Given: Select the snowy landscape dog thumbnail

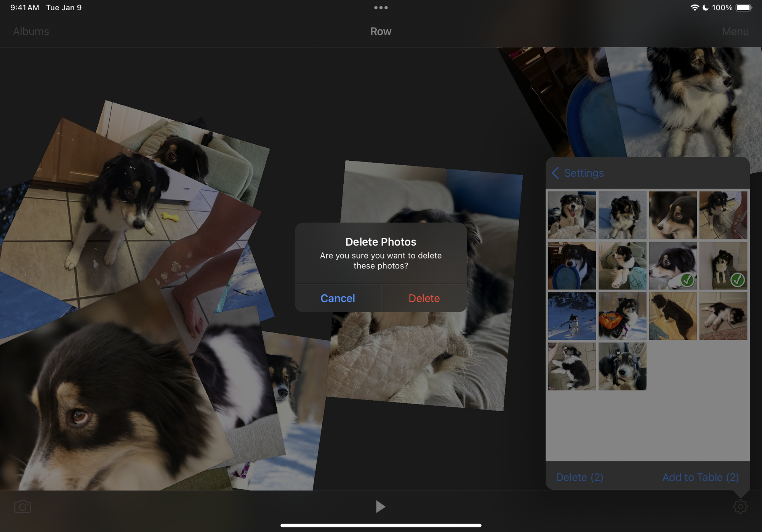Looking at the screenshot, I should pyautogui.click(x=572, y=316).
